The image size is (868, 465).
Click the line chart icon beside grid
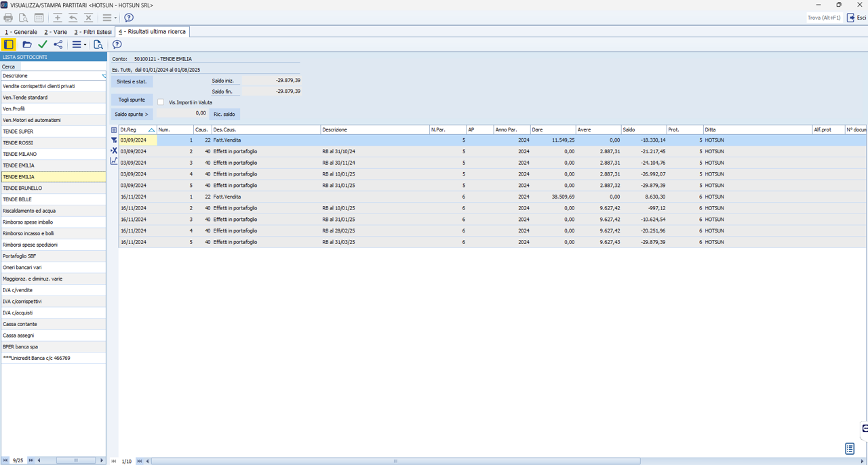pos(114,161)
